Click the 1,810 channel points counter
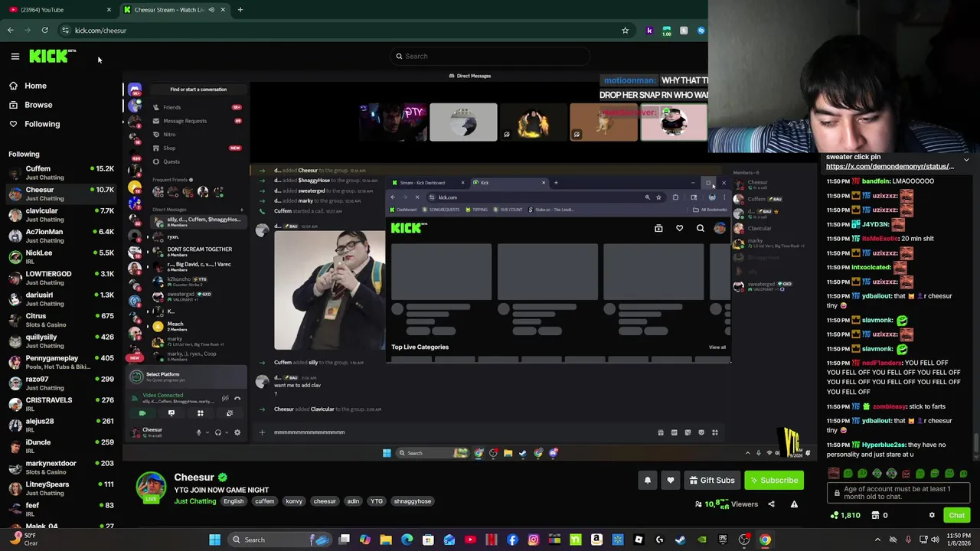The height and width of the screenshot is (551, 980). click(x=847, y=515)
